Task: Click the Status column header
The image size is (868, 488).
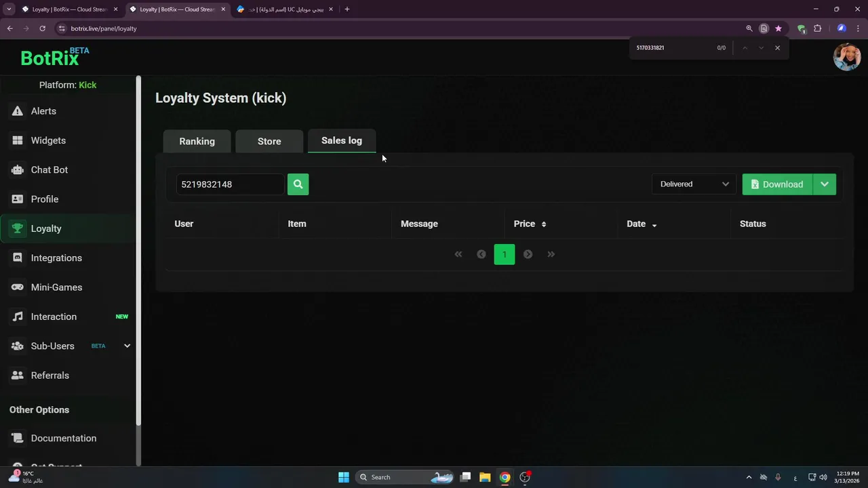Action: pos(753,224)
